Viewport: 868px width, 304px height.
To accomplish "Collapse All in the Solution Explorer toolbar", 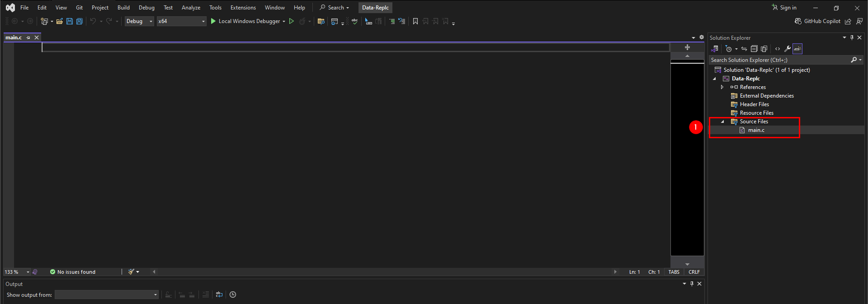I will [x=754, y=49].
